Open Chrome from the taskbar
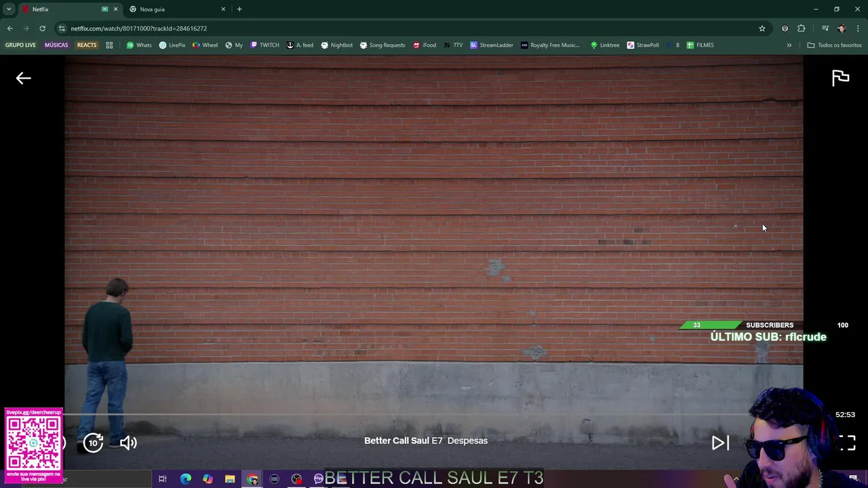 [x=252, y=479]
